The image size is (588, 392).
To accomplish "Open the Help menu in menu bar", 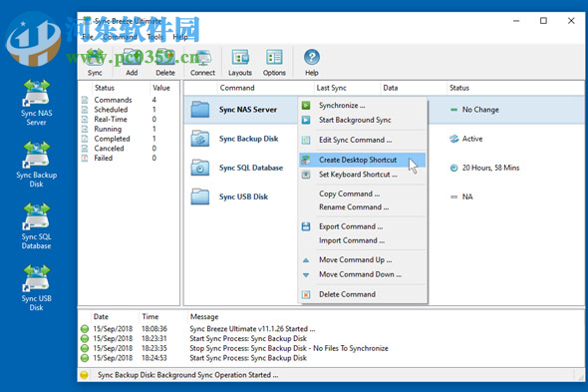I will pyautogui.click(x=180, y=37).
